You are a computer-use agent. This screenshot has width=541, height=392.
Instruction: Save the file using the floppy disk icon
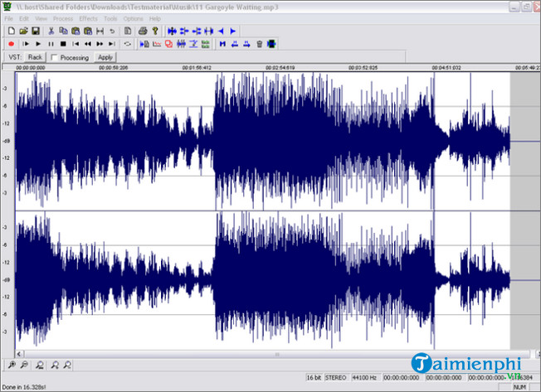36,31
